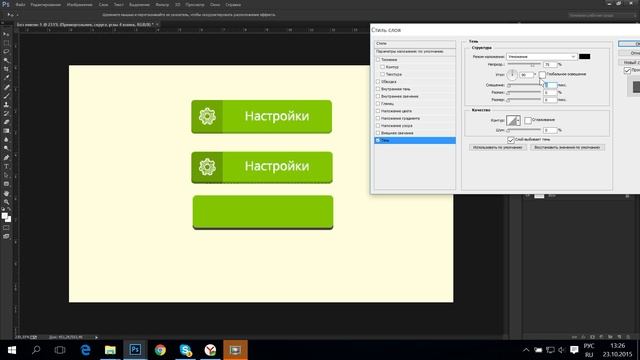The width and height of the screenshot is (640, 360).
Task: Select the Стили row in dialog
Action: point(415,43)
